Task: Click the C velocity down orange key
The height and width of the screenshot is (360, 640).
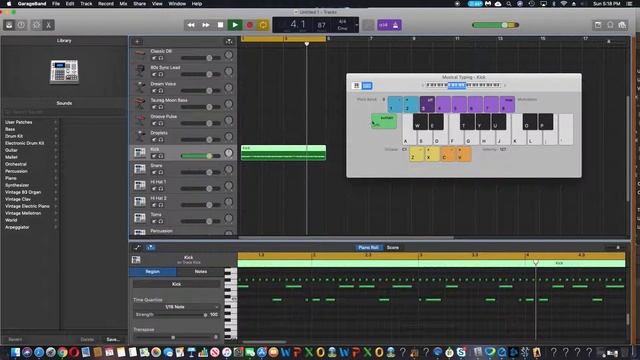Action: (448, 154)
